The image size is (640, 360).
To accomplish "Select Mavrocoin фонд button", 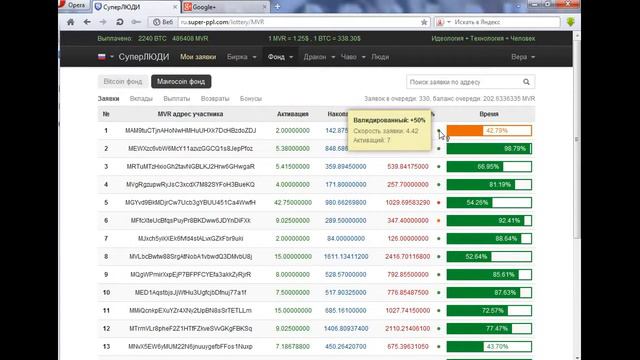I will (x=181, y=82).
